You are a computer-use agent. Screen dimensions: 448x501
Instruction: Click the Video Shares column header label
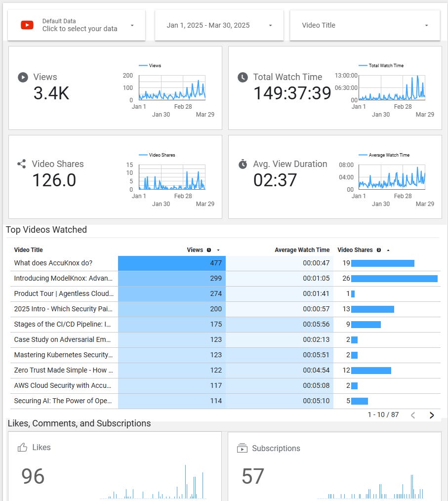(x=355, y=250)
